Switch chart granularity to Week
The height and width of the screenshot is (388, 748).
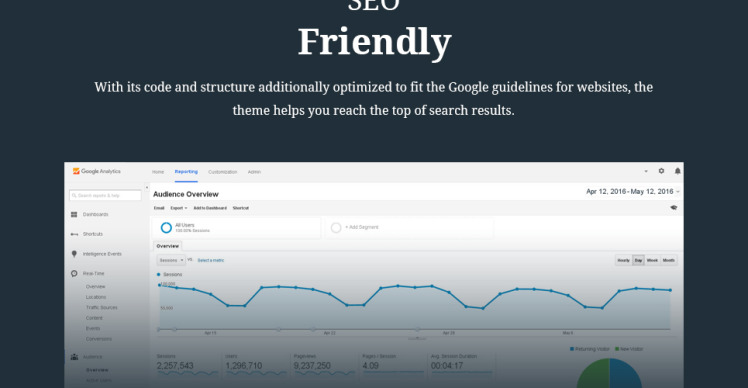(x=652, y=260)
